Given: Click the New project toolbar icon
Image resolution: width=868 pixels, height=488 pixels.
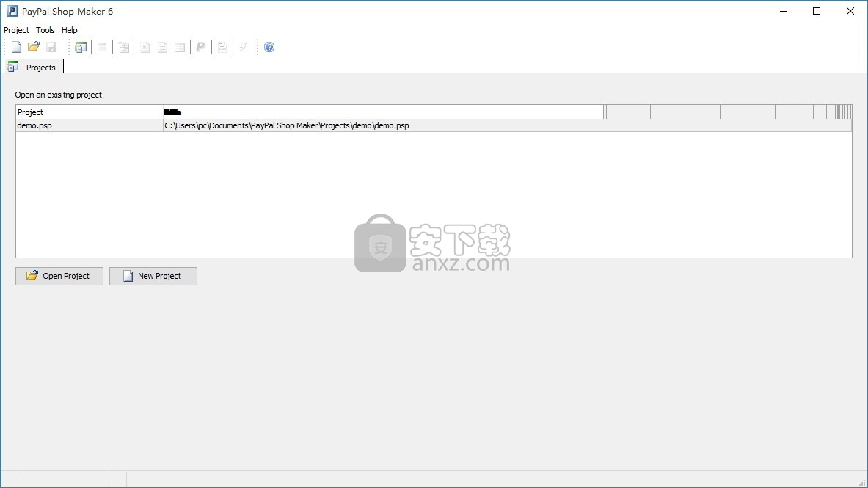Looking at the screenshot, I should click(x=17, y=47).
